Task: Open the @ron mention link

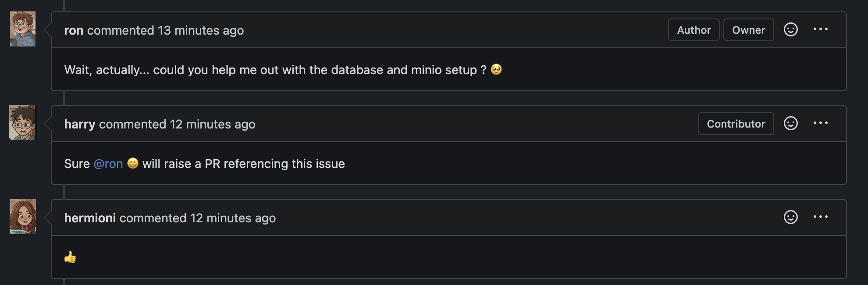Action: coord(108,164)
